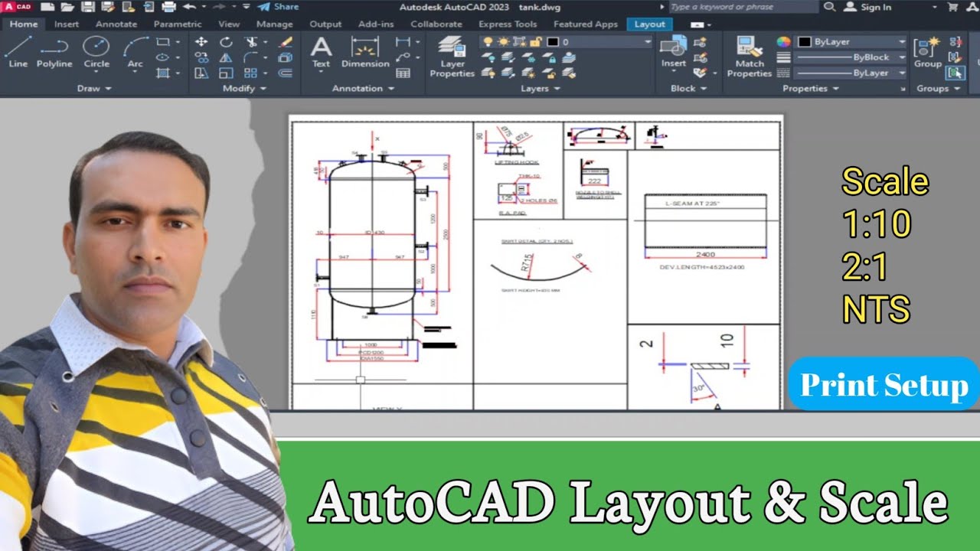Click the tank drawing layout sheet
This screenshot has width=980, height=551.
coord(536,262)
